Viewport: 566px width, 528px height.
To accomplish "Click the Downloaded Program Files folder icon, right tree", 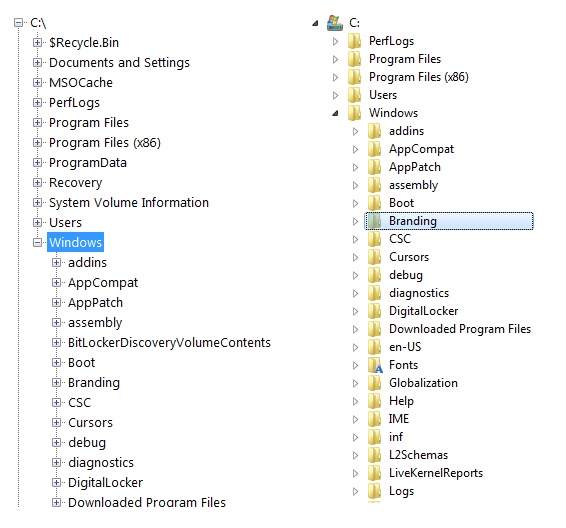I will 375,329.
